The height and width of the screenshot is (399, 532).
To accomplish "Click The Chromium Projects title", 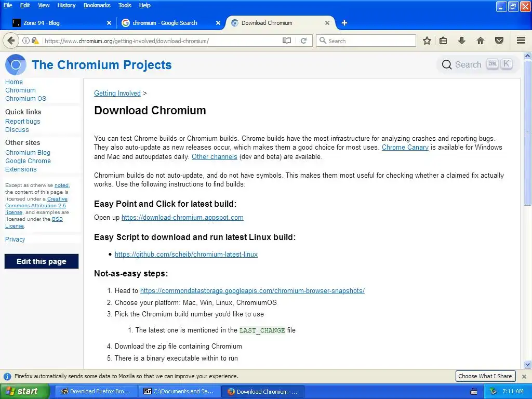I will (x=102, y=65).
